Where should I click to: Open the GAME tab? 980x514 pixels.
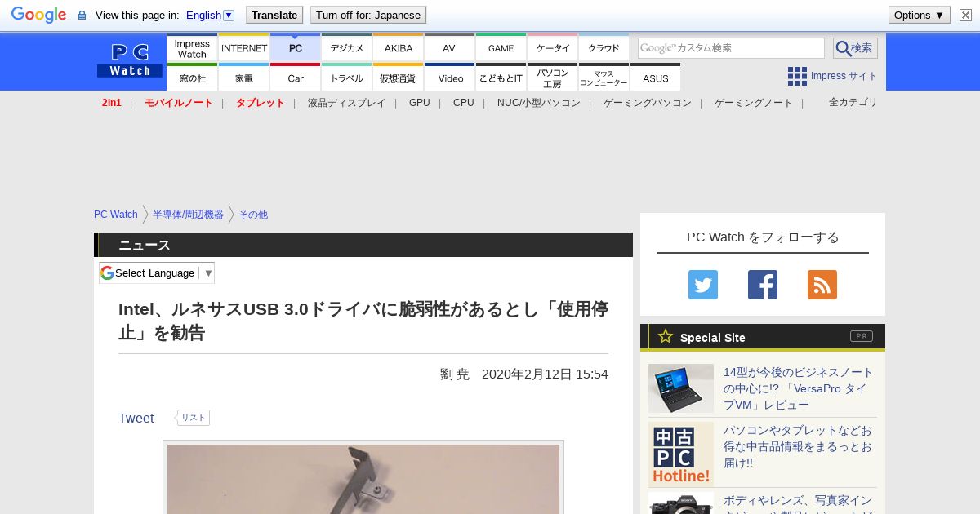coord(501,48)
